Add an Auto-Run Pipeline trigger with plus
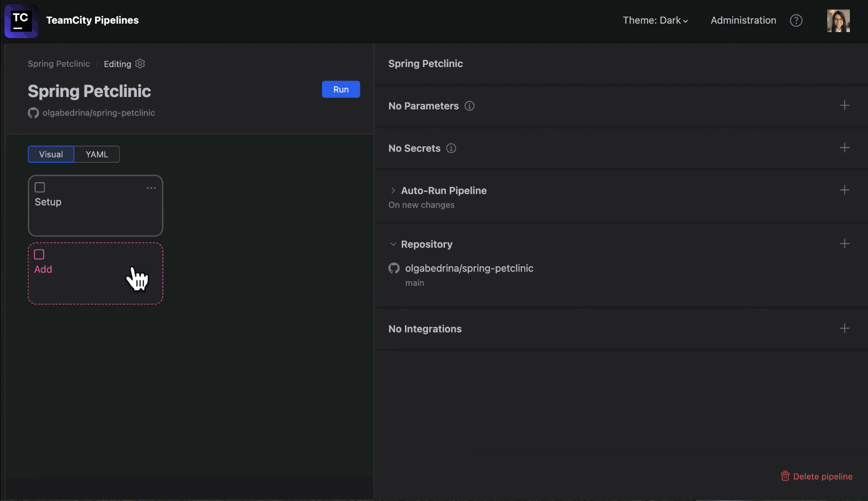This screenshot has width=868, height=501. [x=845, y=190]
